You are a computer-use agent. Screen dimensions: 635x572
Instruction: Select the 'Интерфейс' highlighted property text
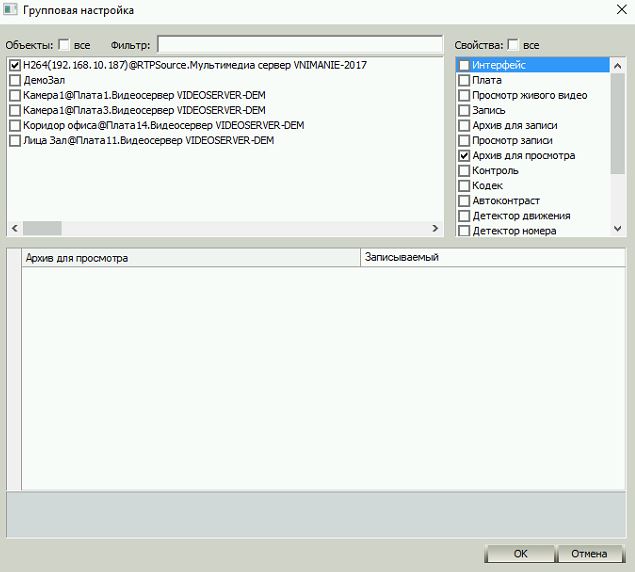click(499, 65)
